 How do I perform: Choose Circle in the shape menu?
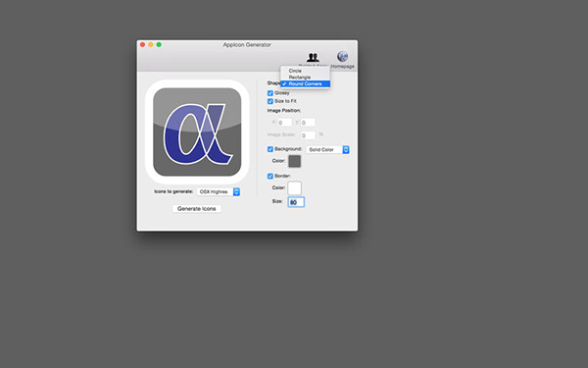(305, 71)
